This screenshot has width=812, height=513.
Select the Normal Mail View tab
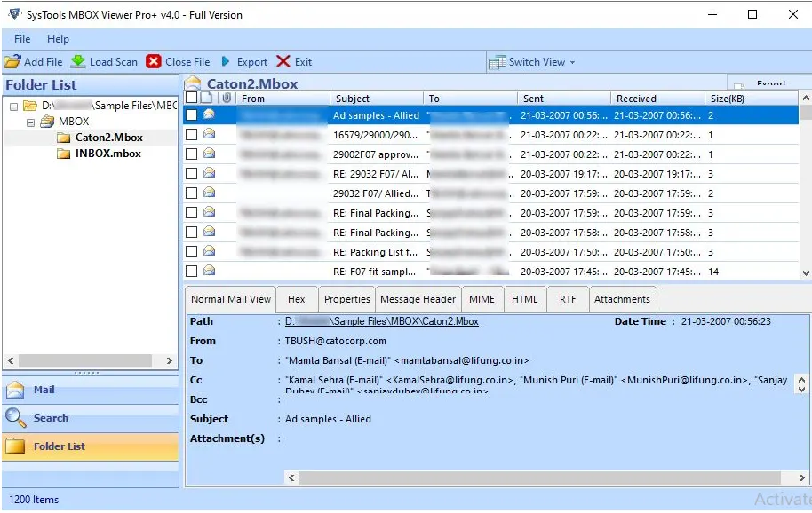click(231, 299)
